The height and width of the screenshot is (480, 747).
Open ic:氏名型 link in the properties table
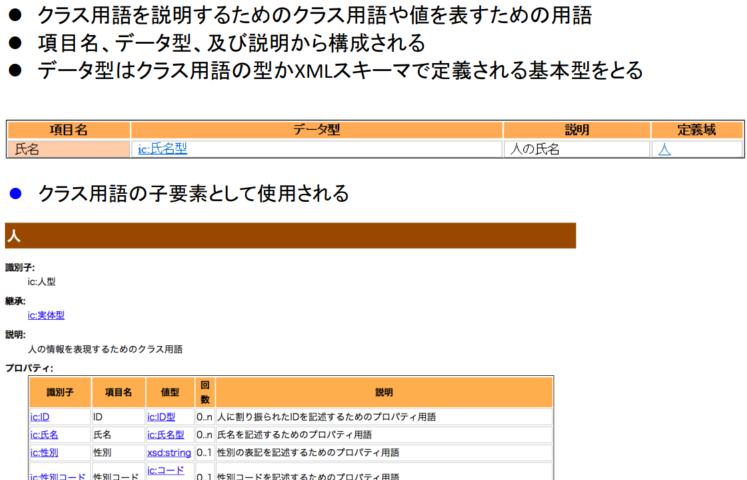point(166,435)
